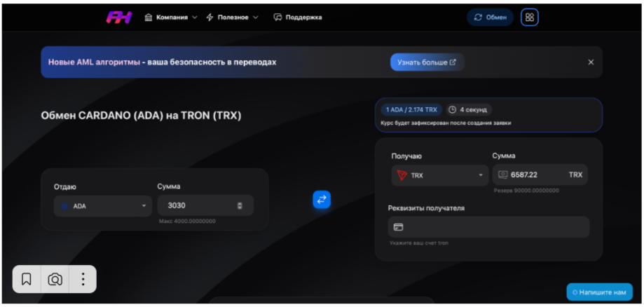This screenshot has height=307, width=644.
Task: Click the camera screenshot icon
Action: (x=55, y=280)
